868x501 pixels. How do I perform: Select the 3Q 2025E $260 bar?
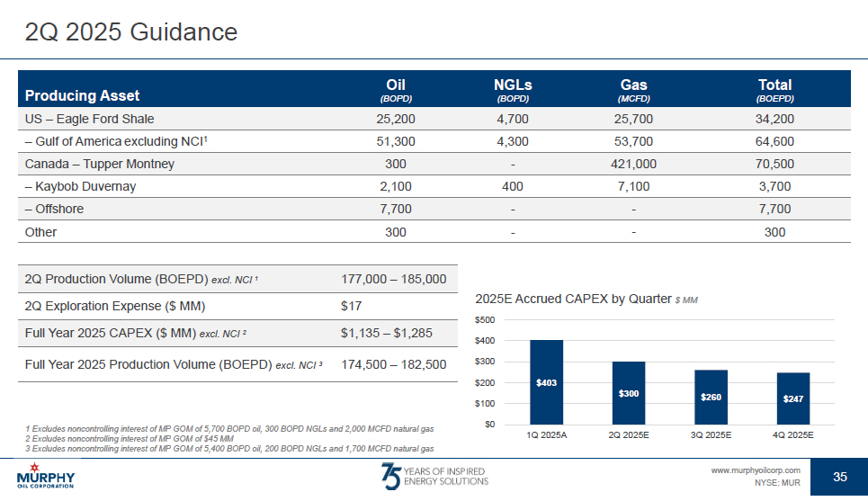click(711, 397)
